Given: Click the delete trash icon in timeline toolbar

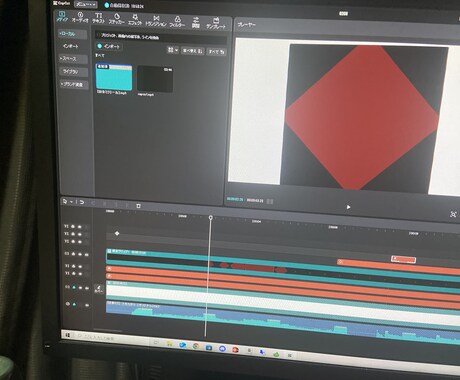Looking at the screenshot, I should point(138,206).
